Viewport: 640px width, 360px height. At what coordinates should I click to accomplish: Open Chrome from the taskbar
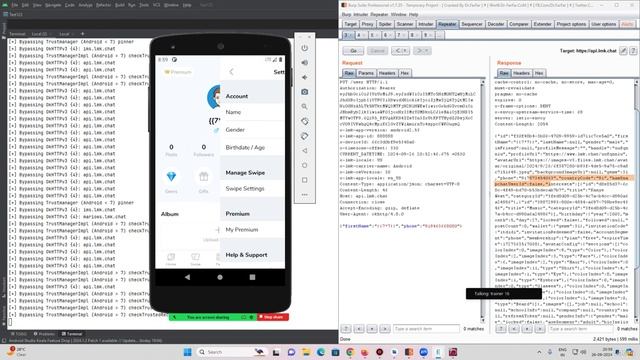[x=350, y=352]
